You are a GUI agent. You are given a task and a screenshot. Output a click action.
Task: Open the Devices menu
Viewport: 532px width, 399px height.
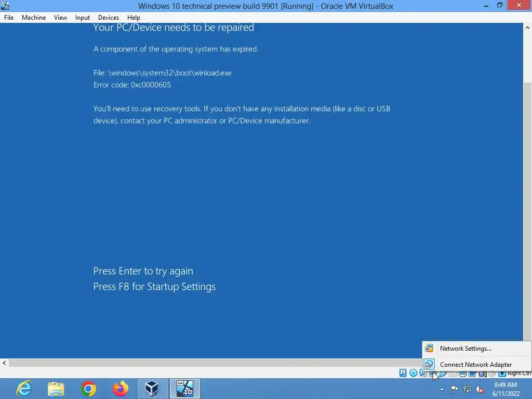click(108, 18)
